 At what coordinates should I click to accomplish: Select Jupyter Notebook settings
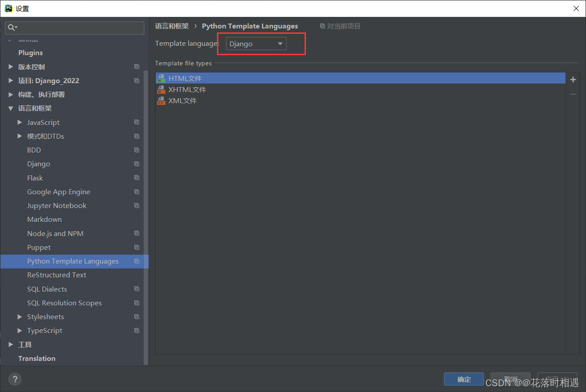point(57,205)
